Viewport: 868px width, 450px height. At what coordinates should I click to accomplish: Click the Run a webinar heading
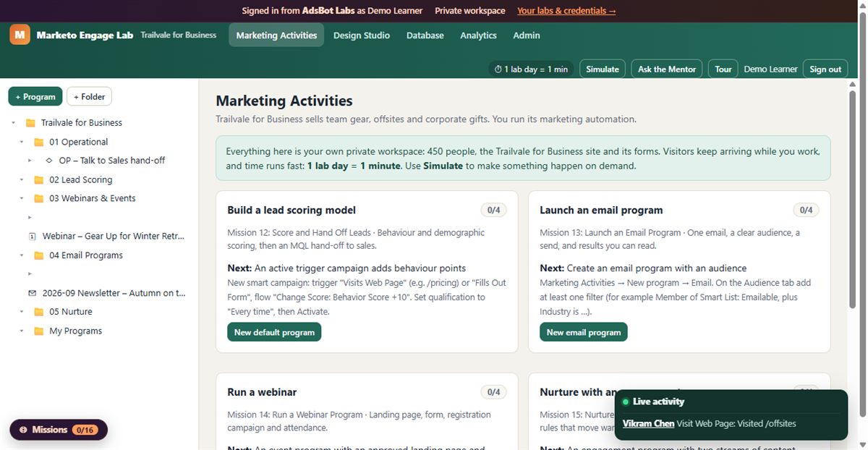point(262,392)
